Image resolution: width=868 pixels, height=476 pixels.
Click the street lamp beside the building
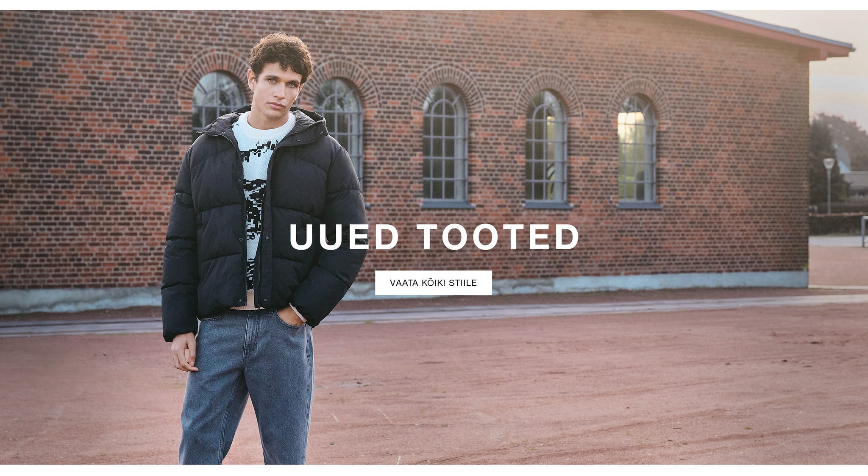(829, 185)
